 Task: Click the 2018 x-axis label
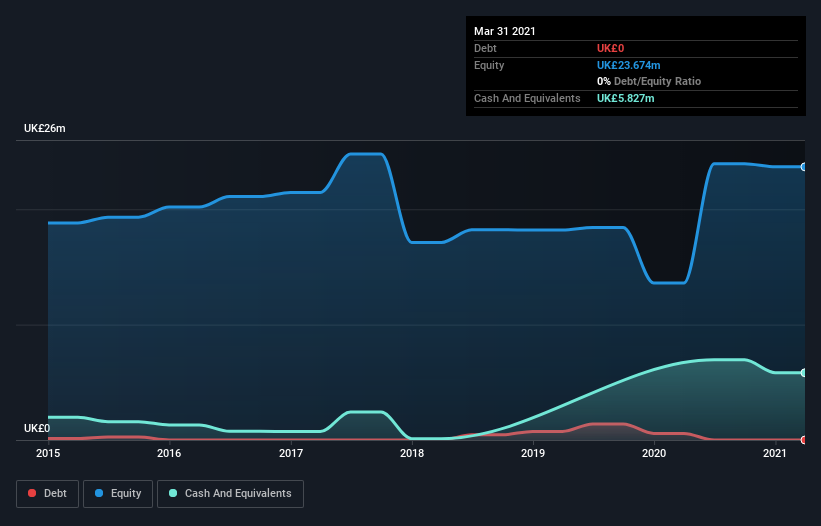coord(411,454)
